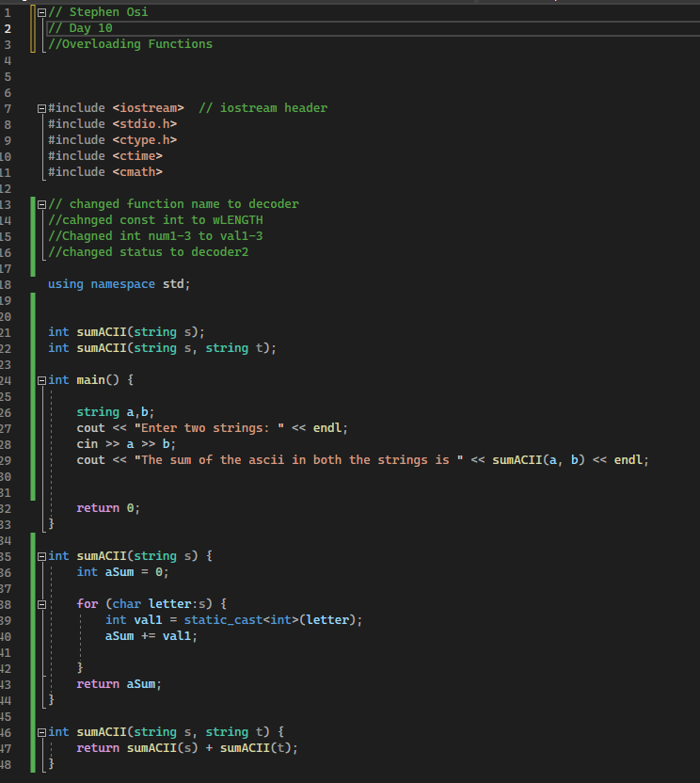
Task: Collapse the for (char letter:s) loop
Action: pyautogui.click(x=42, y=604)
